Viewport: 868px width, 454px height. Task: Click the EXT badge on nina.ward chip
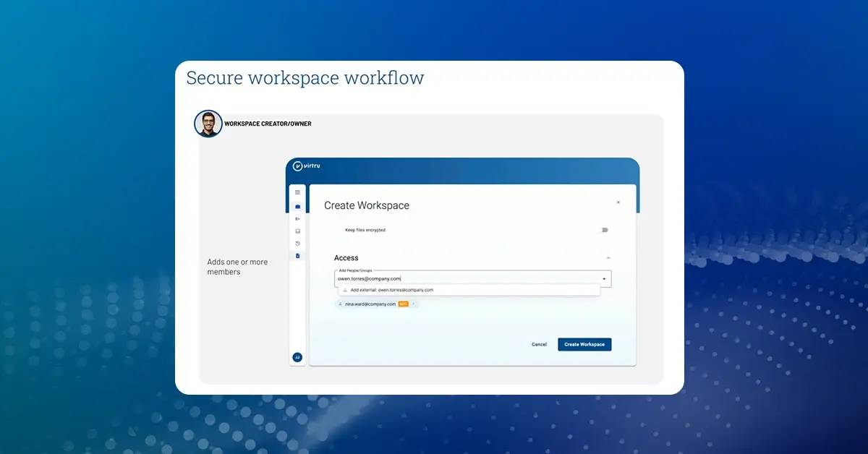403,304
